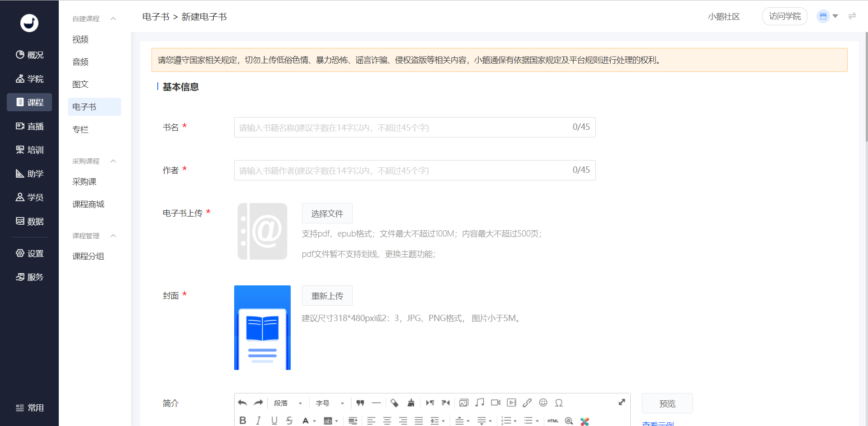This screenshot has width=868, height=426.
Task: Insert a hyperlink with the link icon
Action: (x=527, y=402)
